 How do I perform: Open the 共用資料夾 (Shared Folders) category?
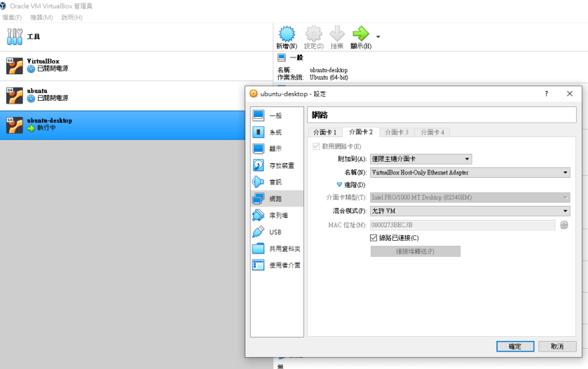tap(284, 249)
